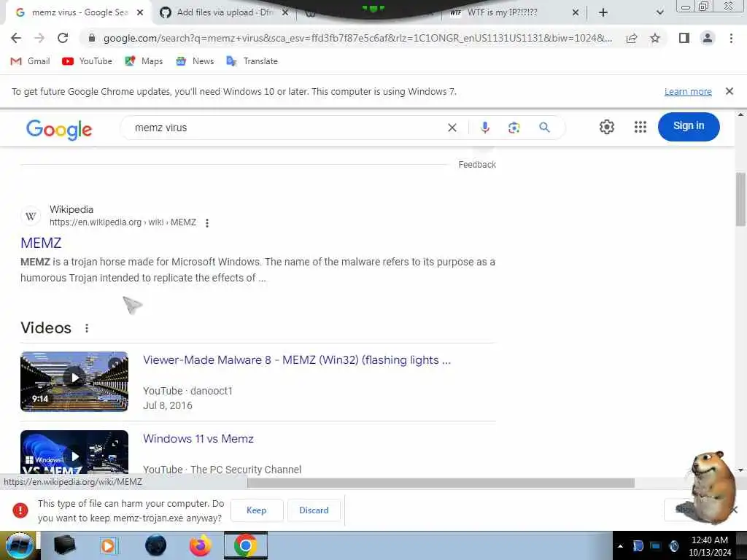Open the black box taskbar app

click(x=65, y=545)
